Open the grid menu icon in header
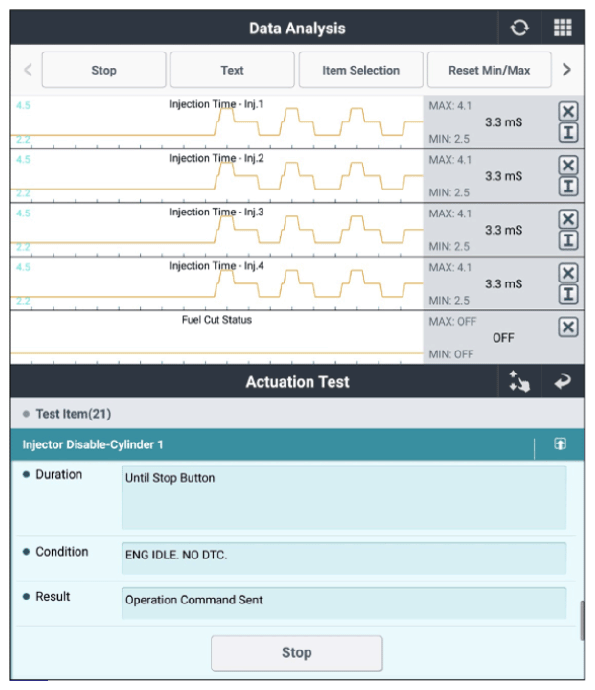Screen dimensions: 595x690 click(x=562, y=28)
